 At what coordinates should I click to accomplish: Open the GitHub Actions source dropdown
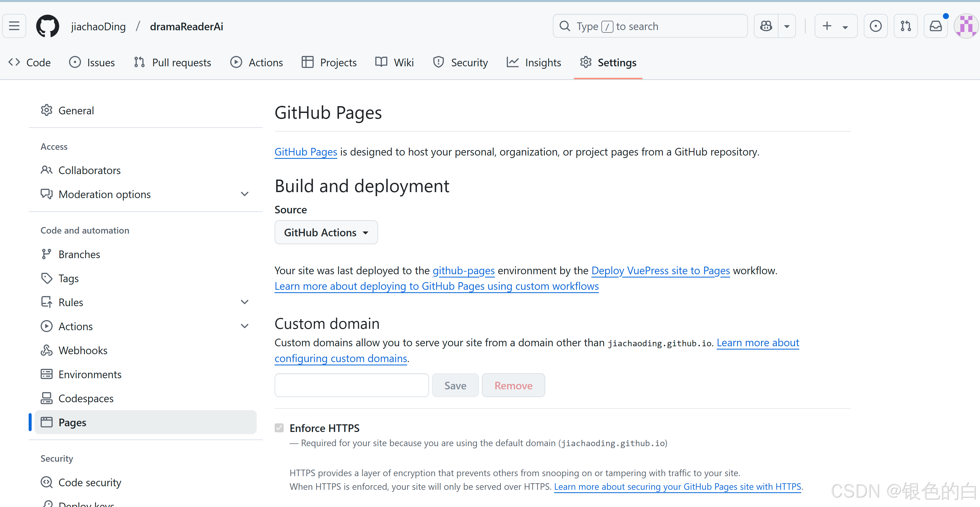[326, 232]
